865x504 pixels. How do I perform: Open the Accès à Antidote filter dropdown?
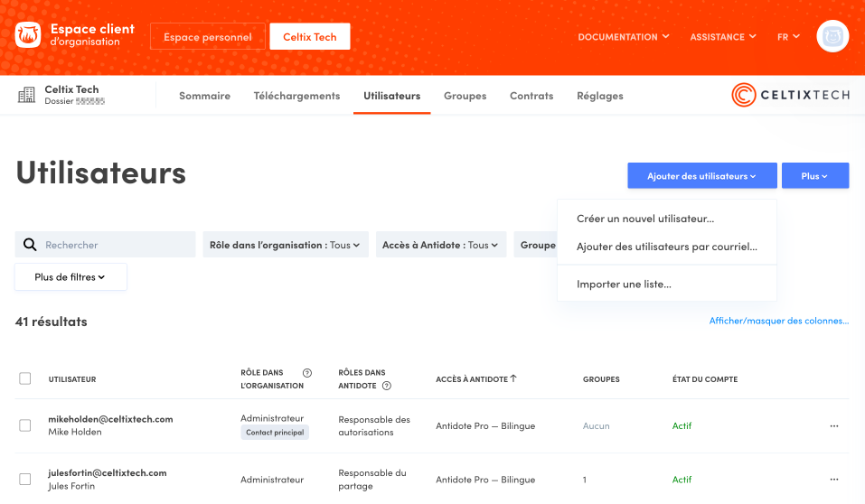(x=441, y=245)
